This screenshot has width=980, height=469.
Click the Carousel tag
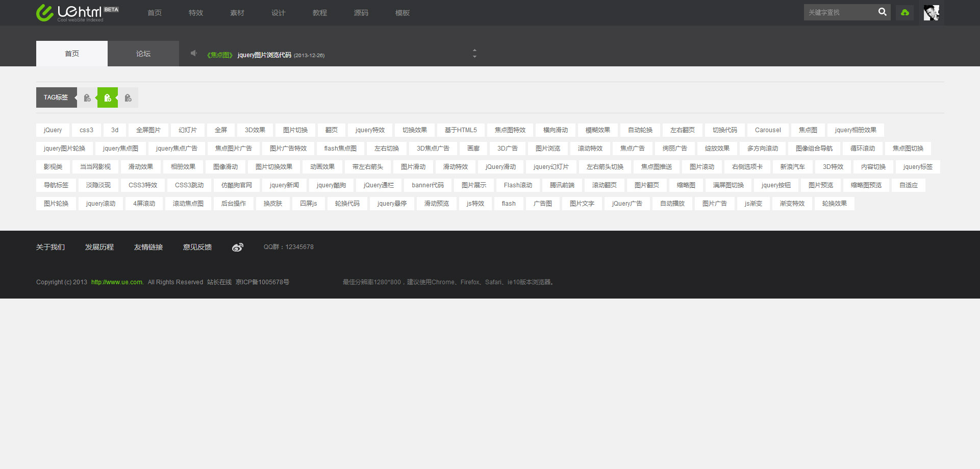click(768, 130)
